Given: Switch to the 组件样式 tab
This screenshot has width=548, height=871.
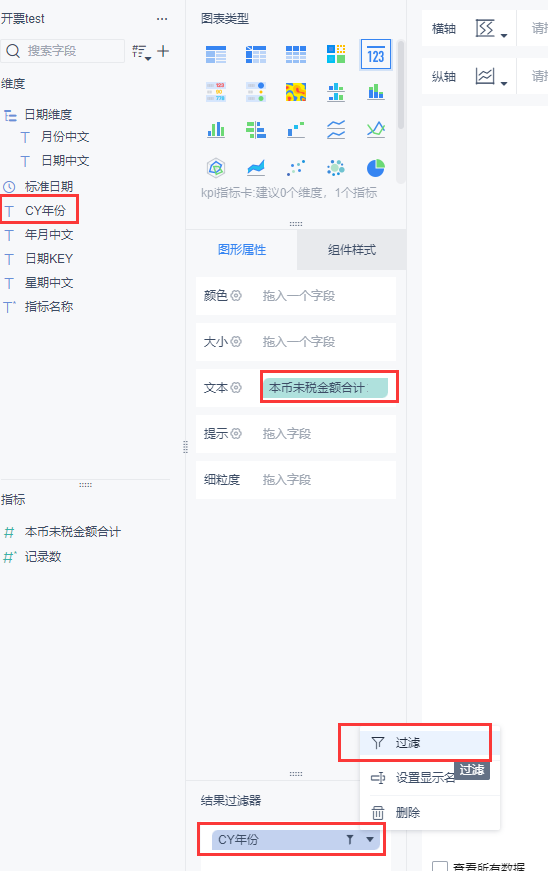Looking at the screenshot, I should pos(351,250).
